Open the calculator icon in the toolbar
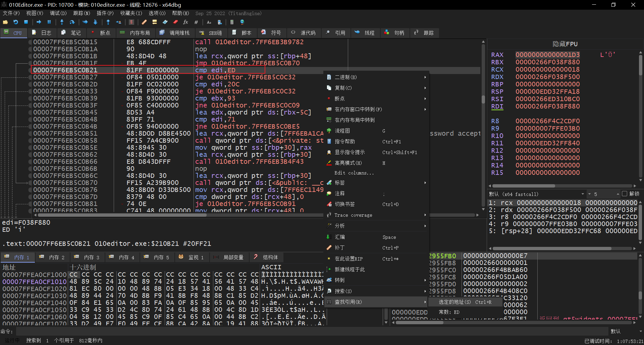Viewport: 644px width, 345px height. coord(232,22)
